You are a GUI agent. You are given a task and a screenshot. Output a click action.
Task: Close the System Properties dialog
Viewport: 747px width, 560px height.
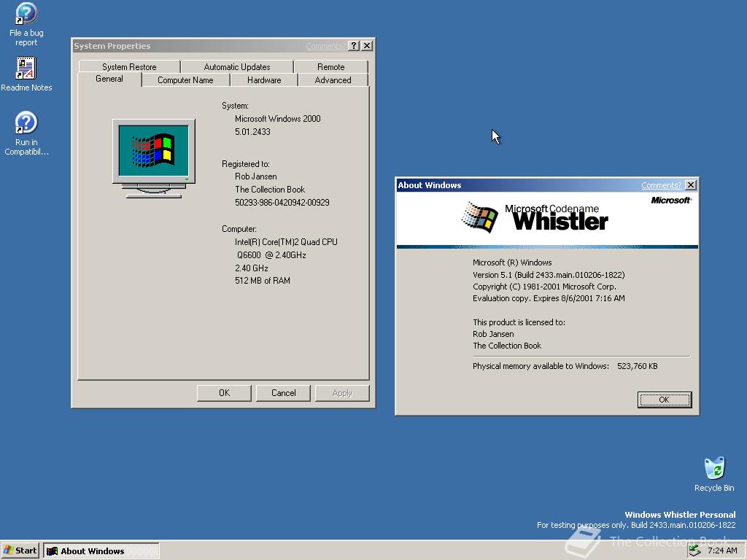367,46
